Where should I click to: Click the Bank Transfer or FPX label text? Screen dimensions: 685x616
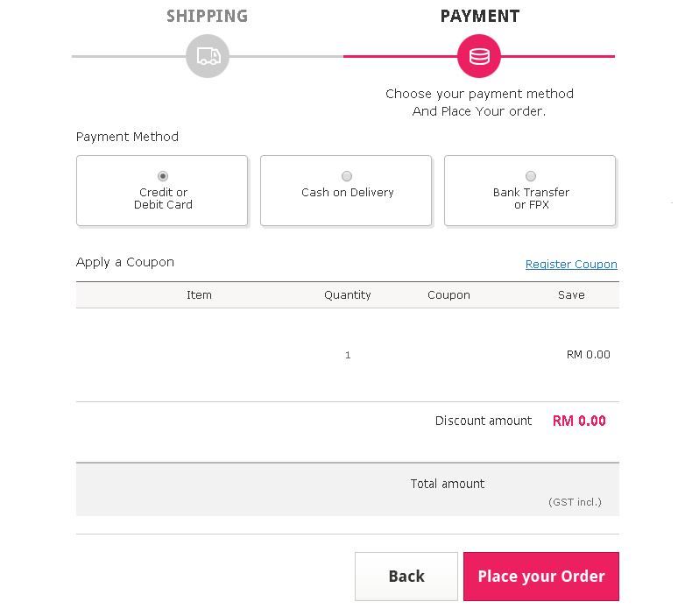coord(531,199)
